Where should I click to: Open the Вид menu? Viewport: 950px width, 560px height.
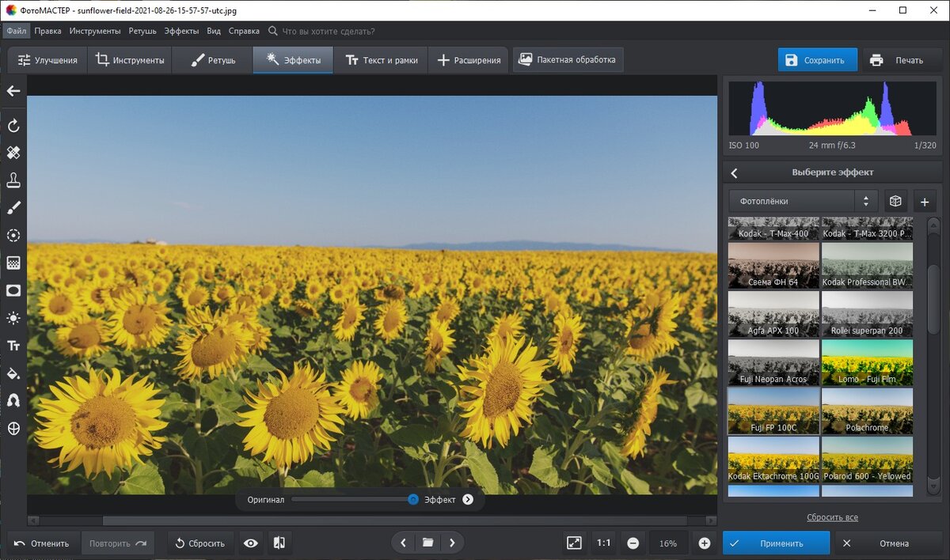click(x=214, y=31)
